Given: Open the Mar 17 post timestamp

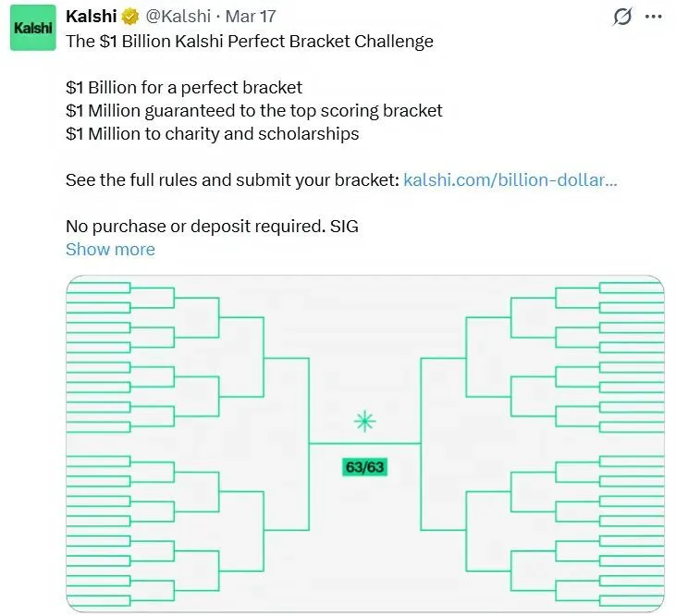Looking at the screenshot, I should click(x=251, y=18).
